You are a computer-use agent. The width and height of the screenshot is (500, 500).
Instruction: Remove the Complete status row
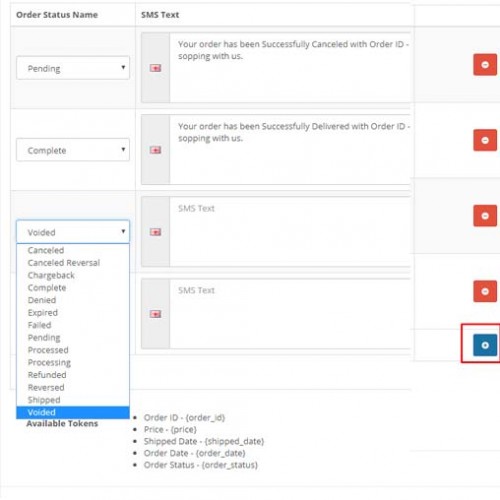tap(485, 140)
